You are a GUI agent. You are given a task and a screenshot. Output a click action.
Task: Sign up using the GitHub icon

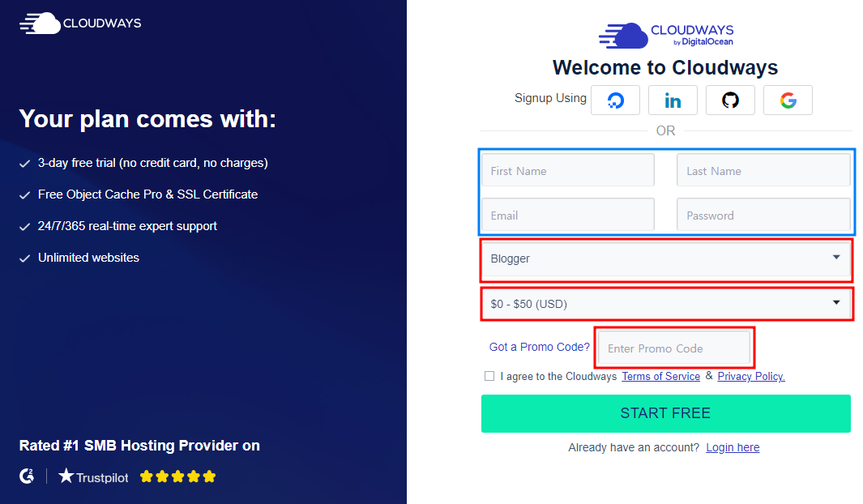pyautogui.click(x=730, y=100)
